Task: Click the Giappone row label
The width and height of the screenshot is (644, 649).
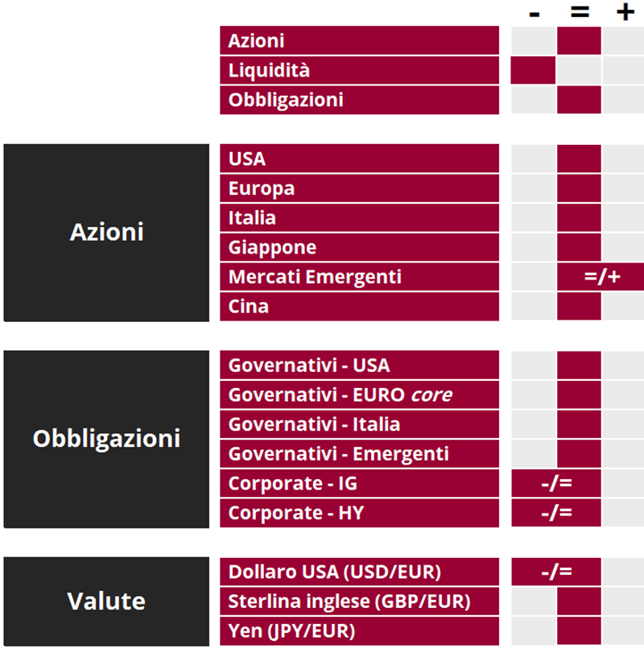Action: pos(359,247)
